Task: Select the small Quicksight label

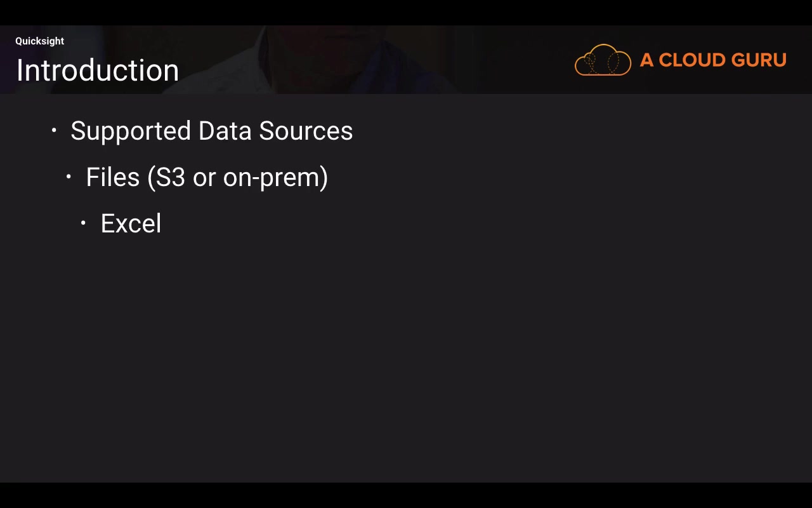Action: 39,41
